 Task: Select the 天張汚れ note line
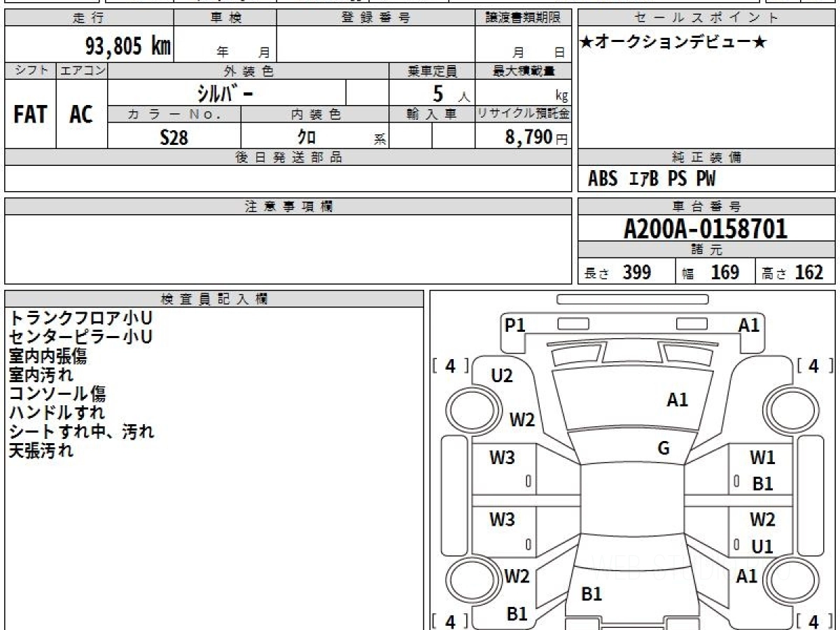(x=41, y=451)
